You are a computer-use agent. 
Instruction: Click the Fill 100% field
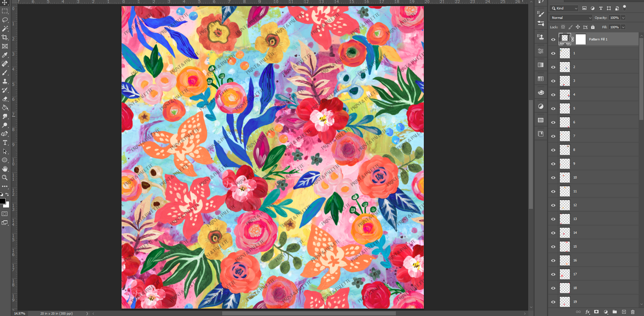click(615, 27)
